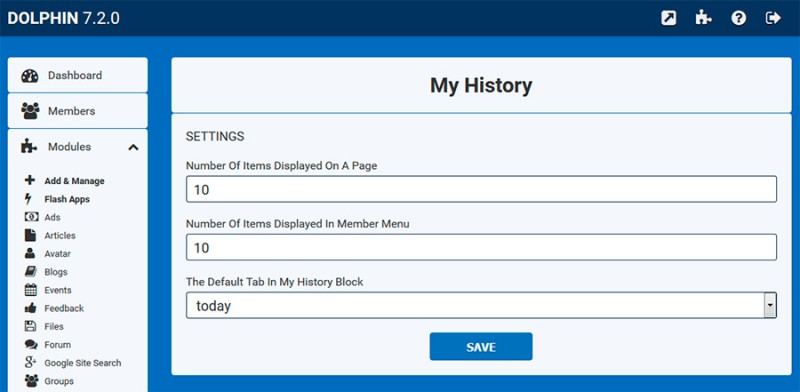Open Members menu item
This screenshot has height=392, width=800.
[78, 111]
